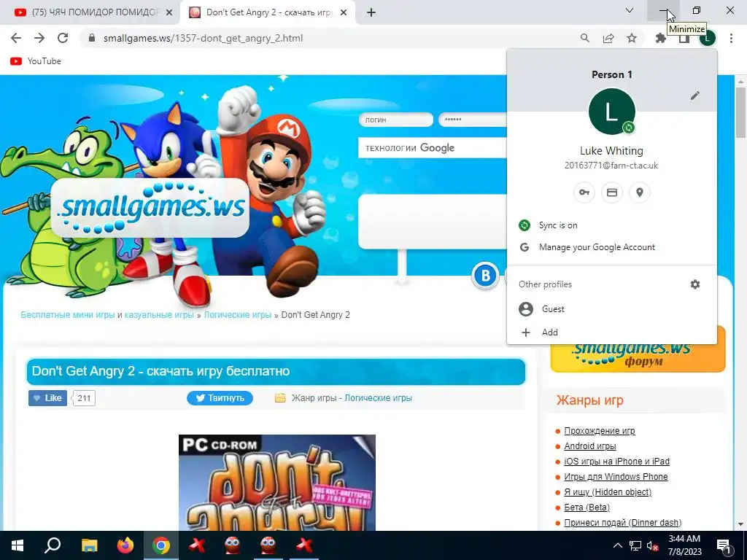Go forward with the arrow button
Screen dimensions: 747x560
(x=39, y=38)
